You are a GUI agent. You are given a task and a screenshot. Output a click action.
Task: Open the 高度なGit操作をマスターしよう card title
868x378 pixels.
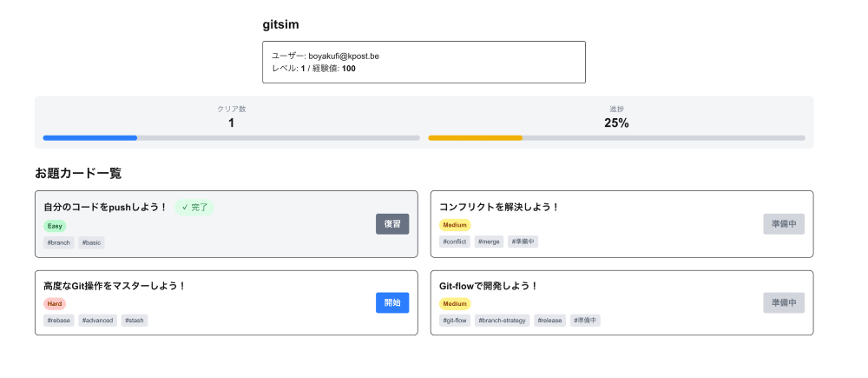click(x=115, y=285)
